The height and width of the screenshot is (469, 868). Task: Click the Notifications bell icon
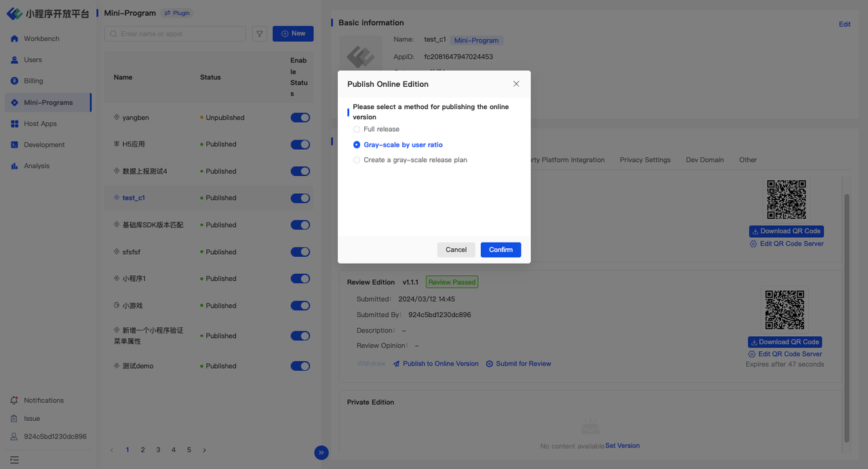(14, 400)
